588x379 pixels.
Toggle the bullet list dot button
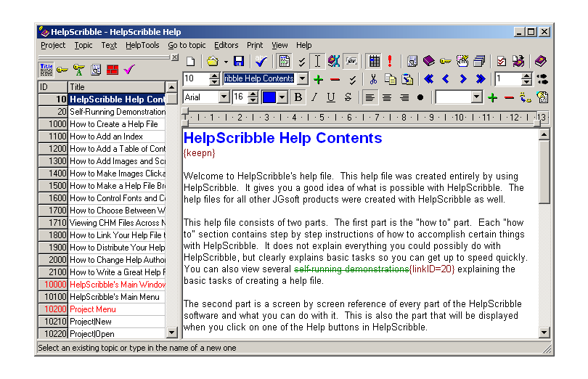pos(420,97)
